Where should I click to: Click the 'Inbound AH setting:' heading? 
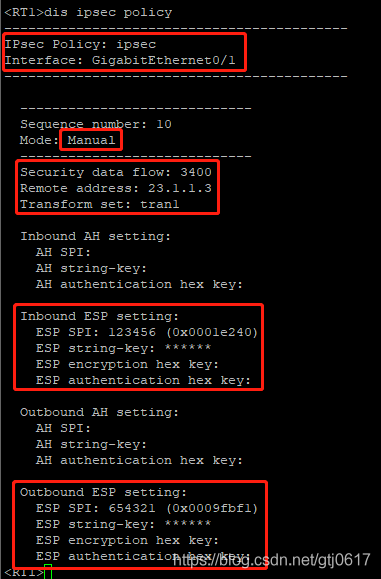tap(96, 236)
